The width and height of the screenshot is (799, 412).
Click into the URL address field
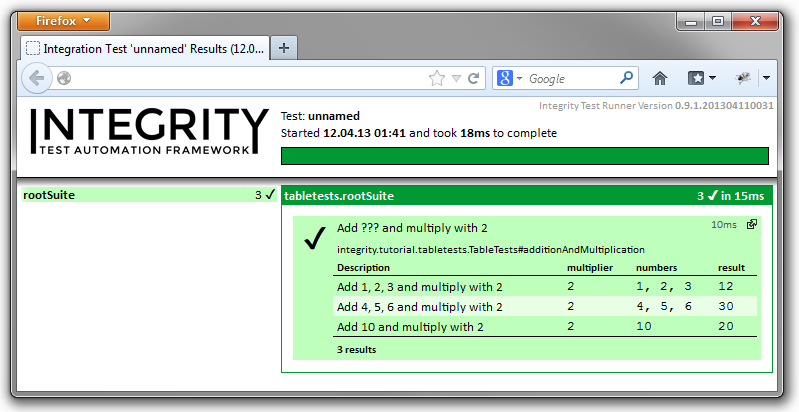tap(240, 78)
